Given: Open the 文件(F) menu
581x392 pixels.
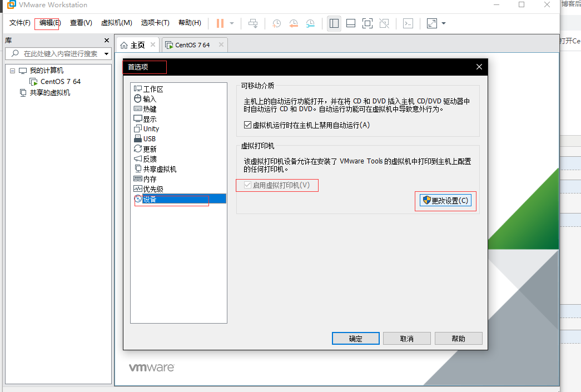Looking at the screenshot, I should click(x=19, y=23).
